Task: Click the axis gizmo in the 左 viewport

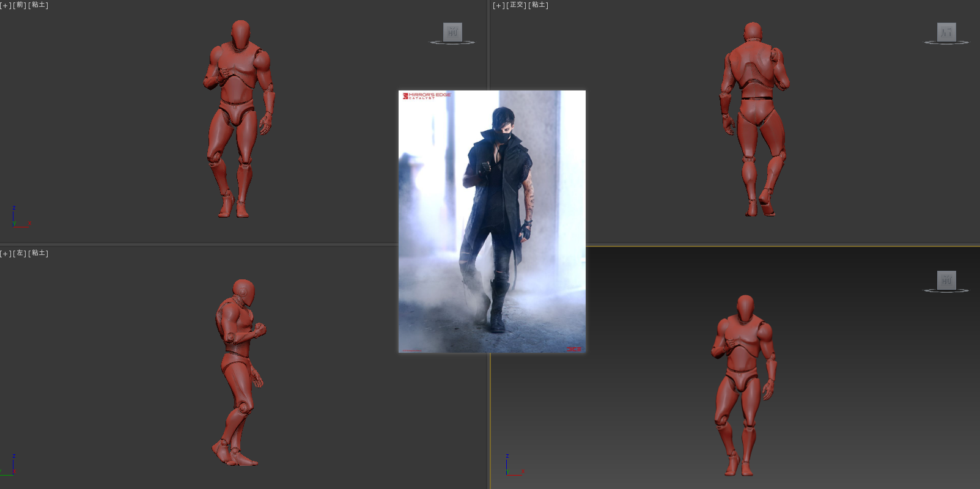Action: pyautogui.click(x=9, y=465)
